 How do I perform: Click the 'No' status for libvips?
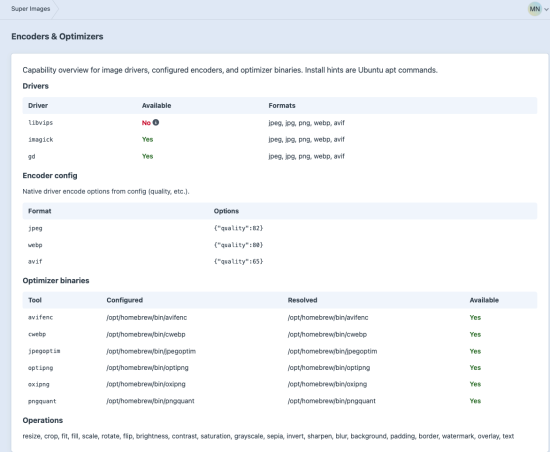(x=146, y=123)
